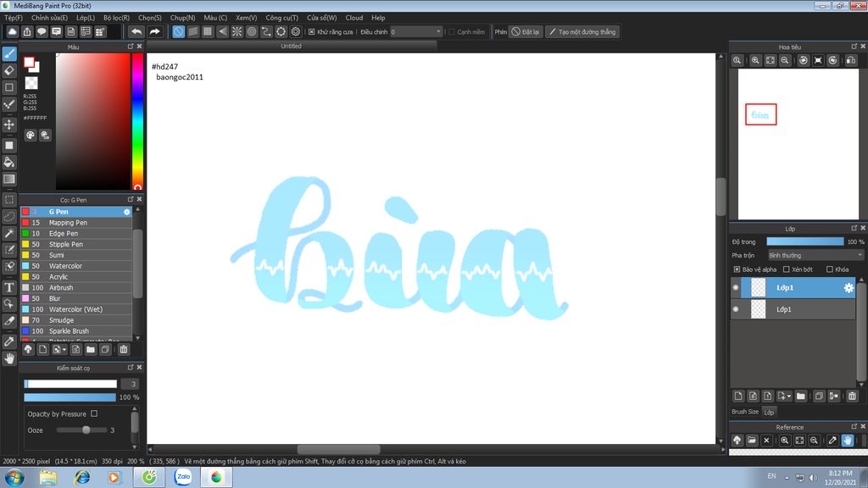The height and width of the screenshot is (488, 868).
Task: Select the Lasso selection tool
Action: (8, 216)
